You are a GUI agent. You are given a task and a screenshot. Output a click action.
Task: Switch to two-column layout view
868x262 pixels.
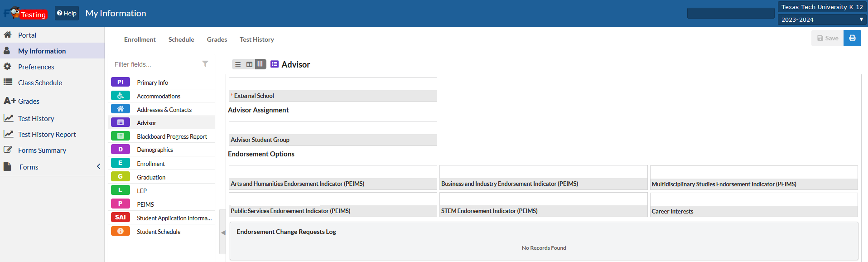(x=249, y=64)
